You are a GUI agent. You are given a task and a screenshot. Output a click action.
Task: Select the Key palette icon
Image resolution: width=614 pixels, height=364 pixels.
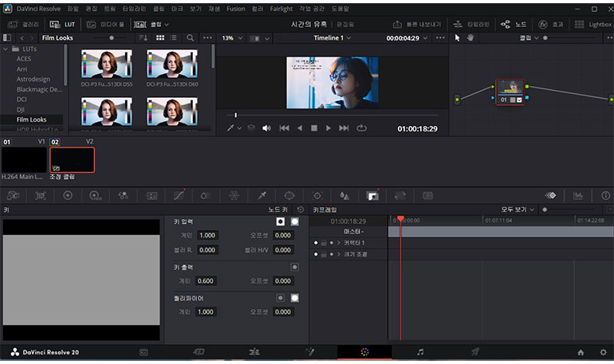372,195
